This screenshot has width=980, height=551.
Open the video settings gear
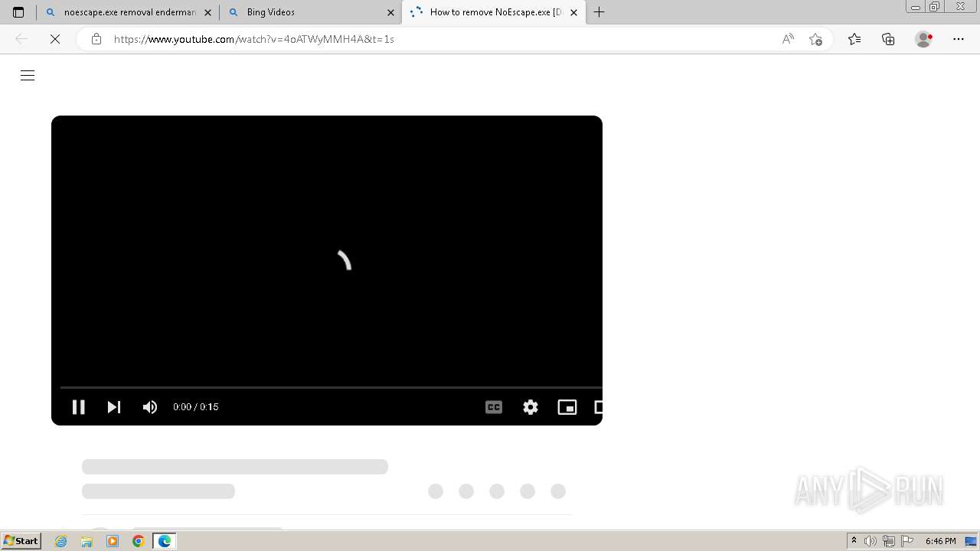point(531,407)
